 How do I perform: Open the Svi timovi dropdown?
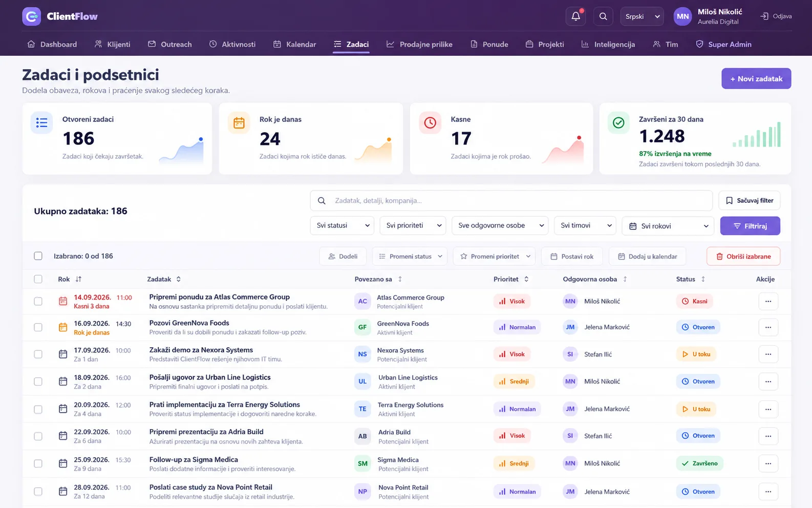coord(585,225)
